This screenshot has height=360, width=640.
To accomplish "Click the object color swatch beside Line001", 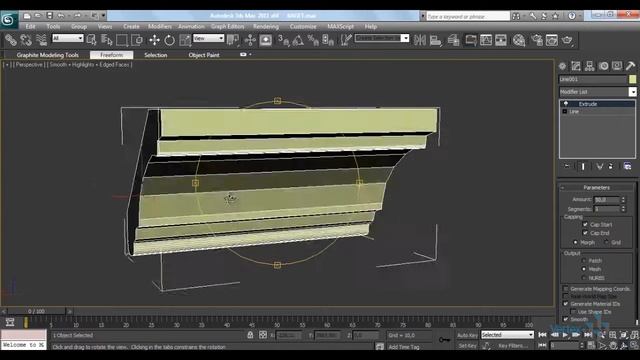I will pos(632,79).
